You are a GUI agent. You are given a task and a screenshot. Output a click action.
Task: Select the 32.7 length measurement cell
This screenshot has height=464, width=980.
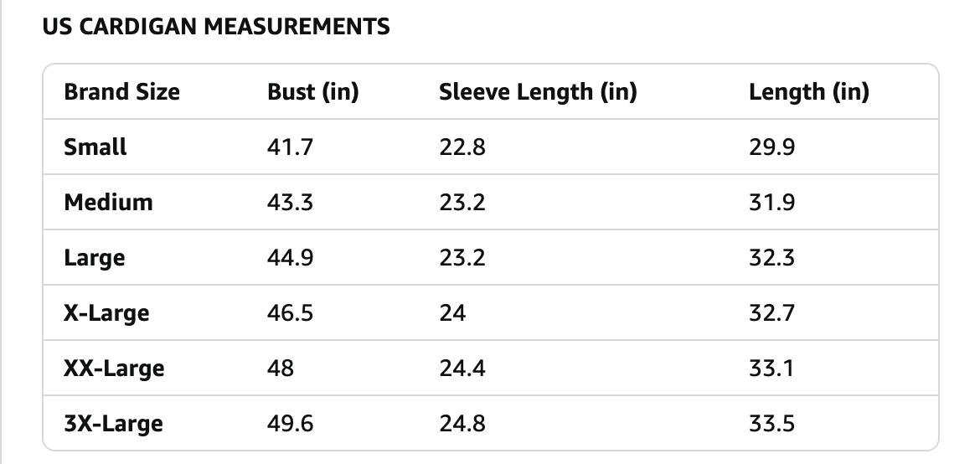(x=771, y=312)
